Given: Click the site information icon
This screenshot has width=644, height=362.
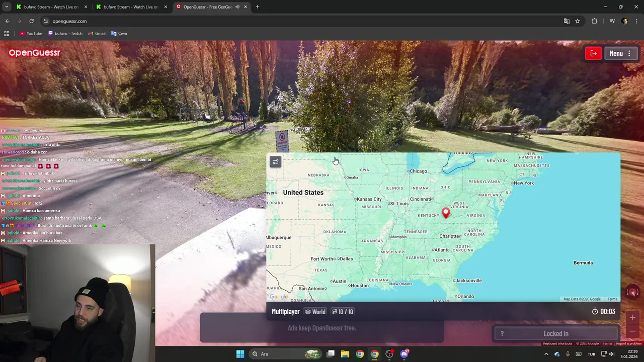Looking at the screenshot, I should (x=46, y=21).
